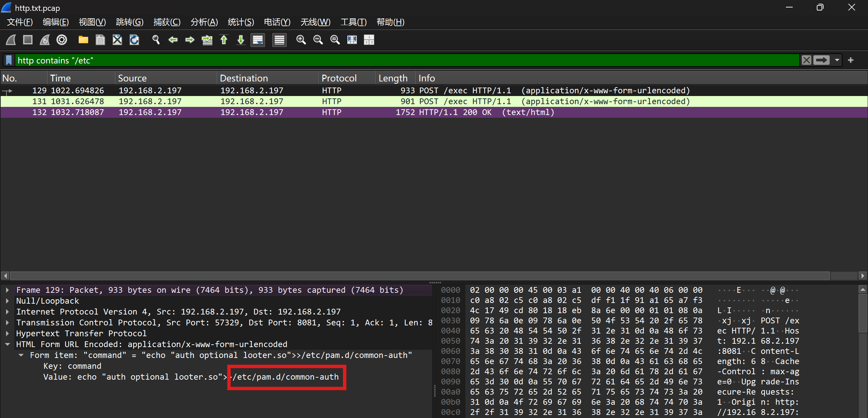Sort packets by the Time column
Screen dimensions: 868x418
pyautogui.click(x=82, y=78)
